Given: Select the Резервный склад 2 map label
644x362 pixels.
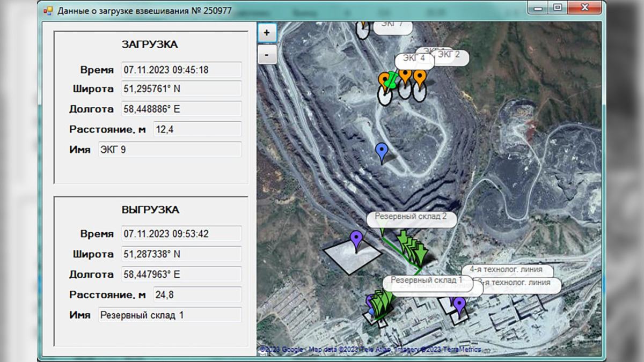Looking at the screenshot, I should [411, 217].
